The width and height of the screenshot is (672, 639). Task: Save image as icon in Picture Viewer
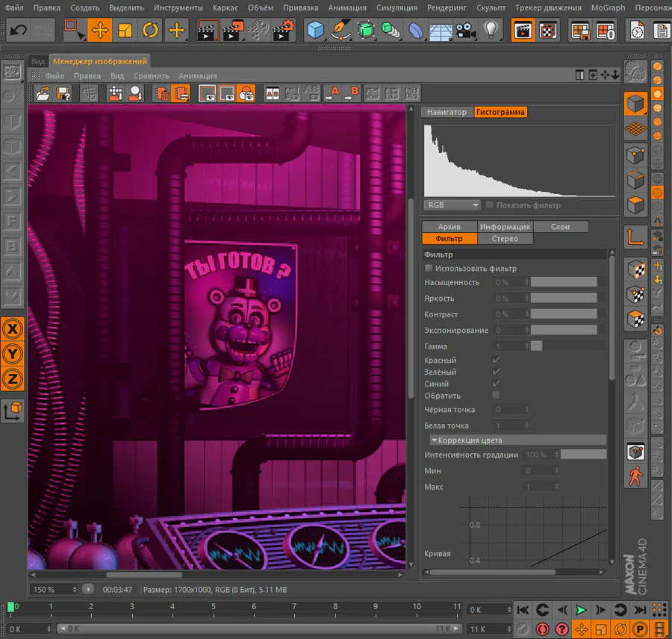[63, 93]
